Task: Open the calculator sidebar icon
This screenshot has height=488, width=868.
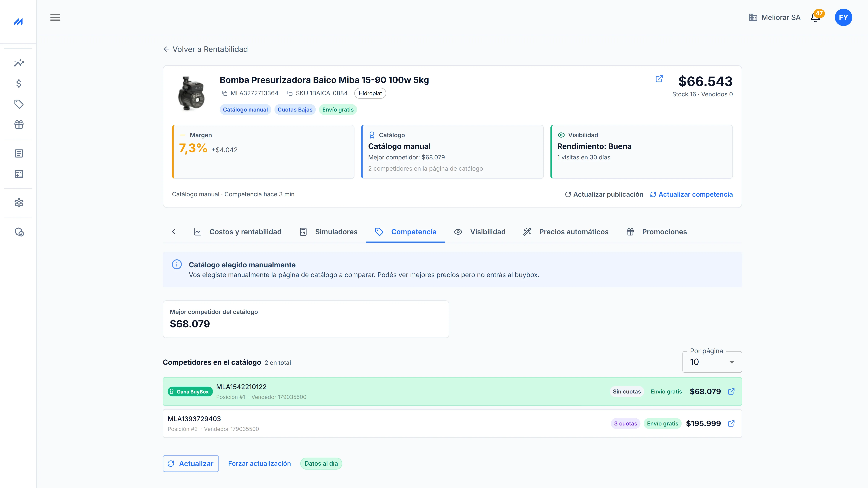Action: point(19,174)
